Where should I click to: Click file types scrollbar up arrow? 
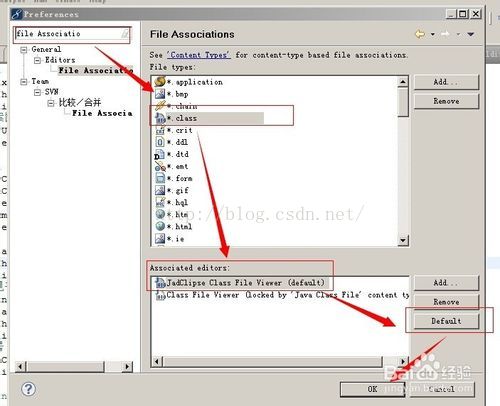pos(403,82)
